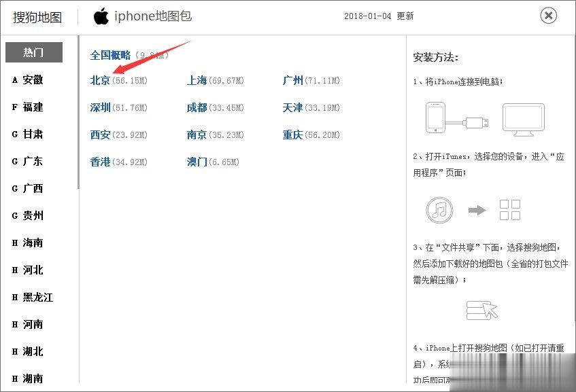The image size is (576, 392).
Task: Download the 上海 map pack
Action: click(197, 80)
